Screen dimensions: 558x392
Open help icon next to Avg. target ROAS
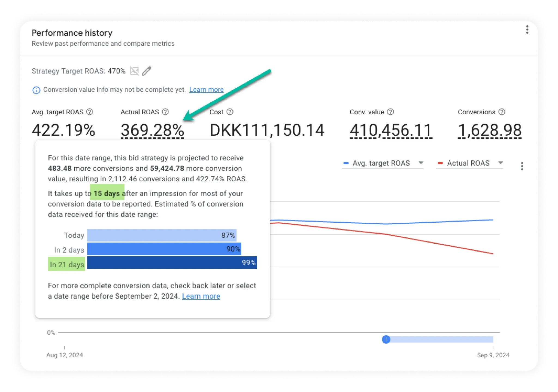click(x=90, y=112)
